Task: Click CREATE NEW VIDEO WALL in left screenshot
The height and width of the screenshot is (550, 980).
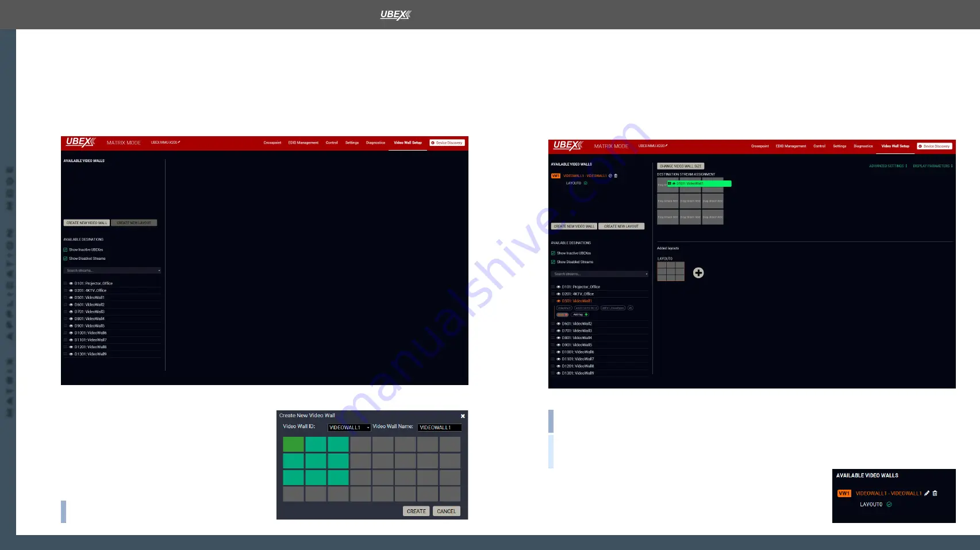Action: [x=87, y=223]
